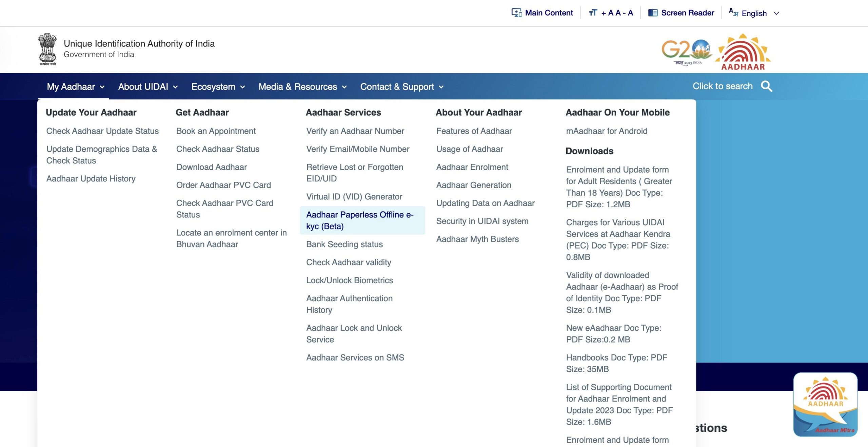Open the English language dropdown
The image size is (868, 447).
(x=760, y=13)
